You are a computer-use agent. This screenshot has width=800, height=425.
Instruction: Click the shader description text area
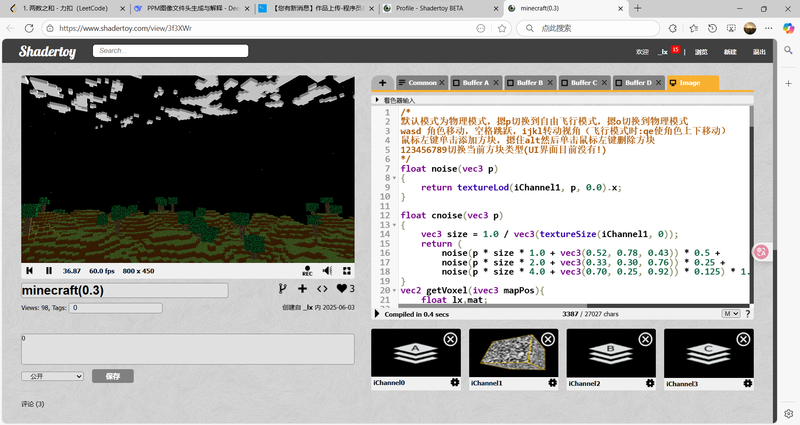click(x=188, y=349)
